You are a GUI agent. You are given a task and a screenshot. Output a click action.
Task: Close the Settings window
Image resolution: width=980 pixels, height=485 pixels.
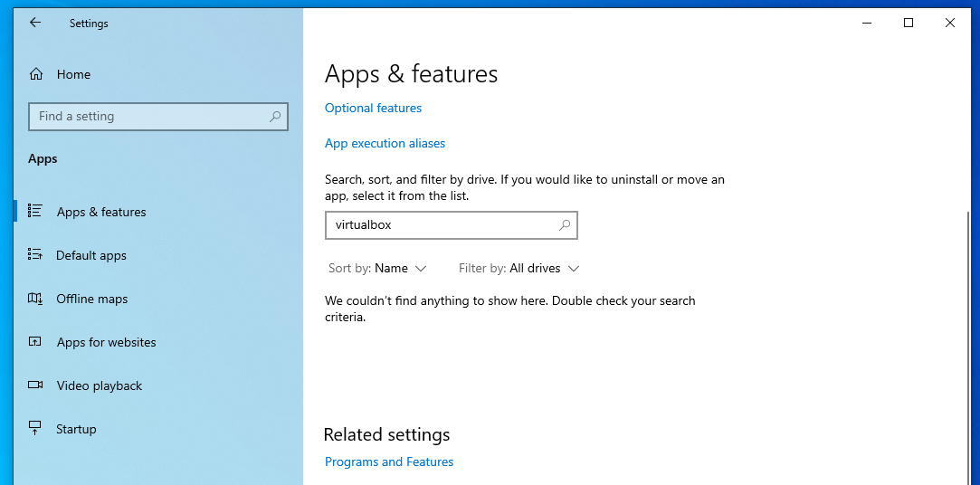point(950,23)
